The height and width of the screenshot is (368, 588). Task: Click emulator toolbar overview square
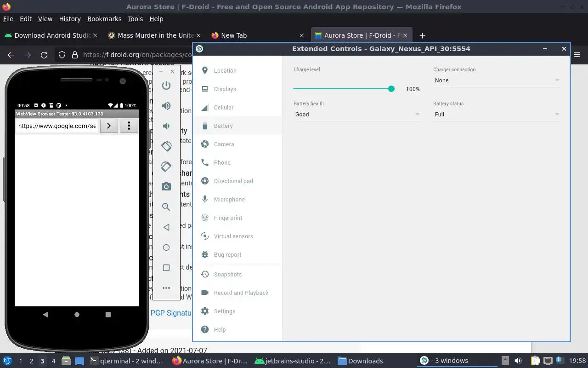[x=166, y=268]
